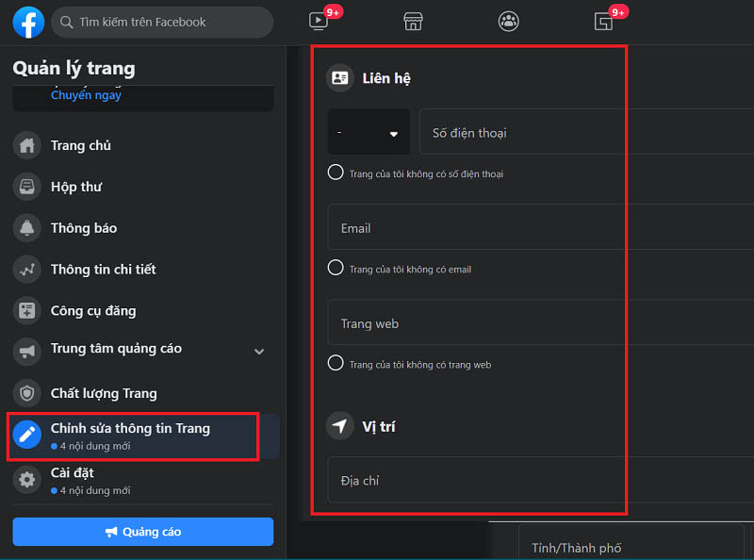Image resolution: width=754 pixels, height=560 pixels.
Task: Select 'Trang của tôi không có trang web'
Action: pos(335,363)
